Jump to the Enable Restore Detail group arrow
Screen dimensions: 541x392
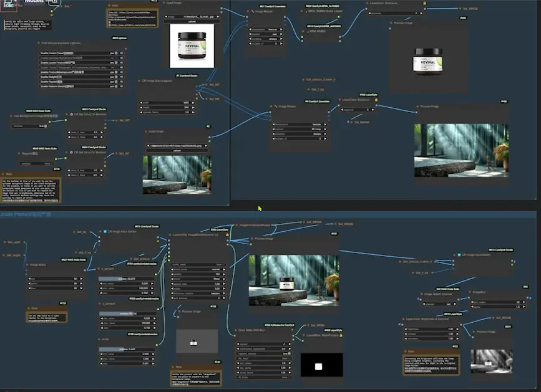tap(122, 86)
